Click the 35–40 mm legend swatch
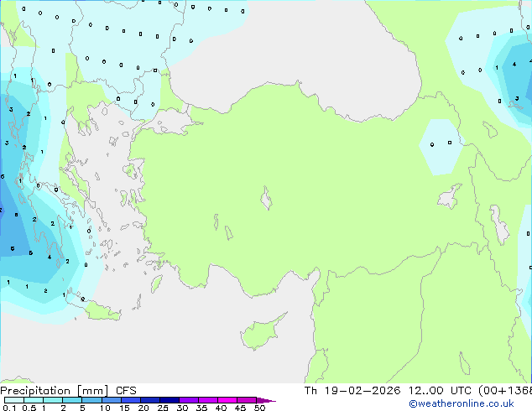Viewport: 532px width, 411px height. coord(207,400)
